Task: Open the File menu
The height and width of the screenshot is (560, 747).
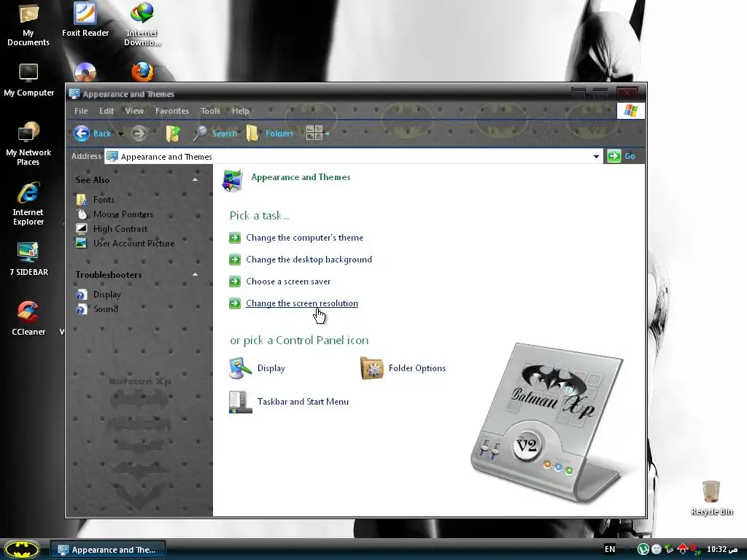Action: [81, 111]
